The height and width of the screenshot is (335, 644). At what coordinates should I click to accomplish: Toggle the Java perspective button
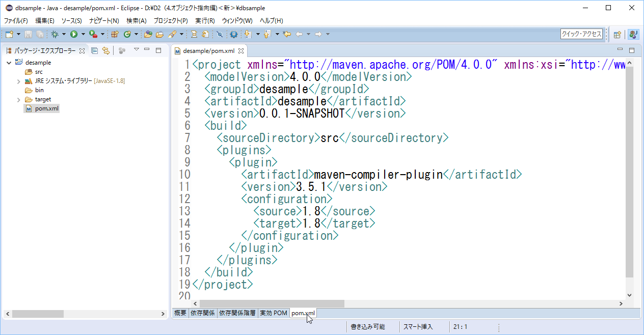point(633,35)
